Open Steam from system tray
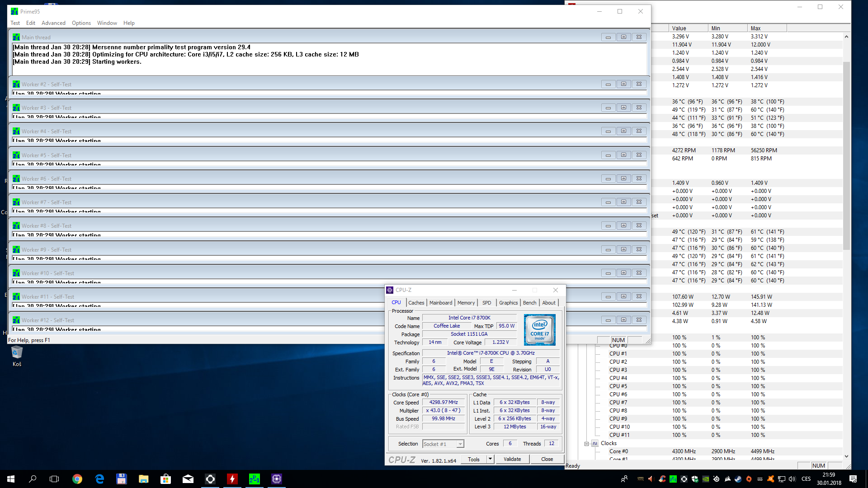868x488 pixels. coord(738,479)
